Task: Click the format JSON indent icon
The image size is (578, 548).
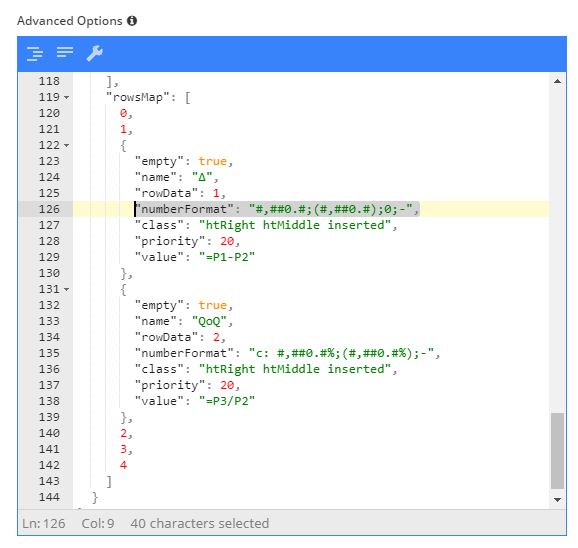Action: 35,53
